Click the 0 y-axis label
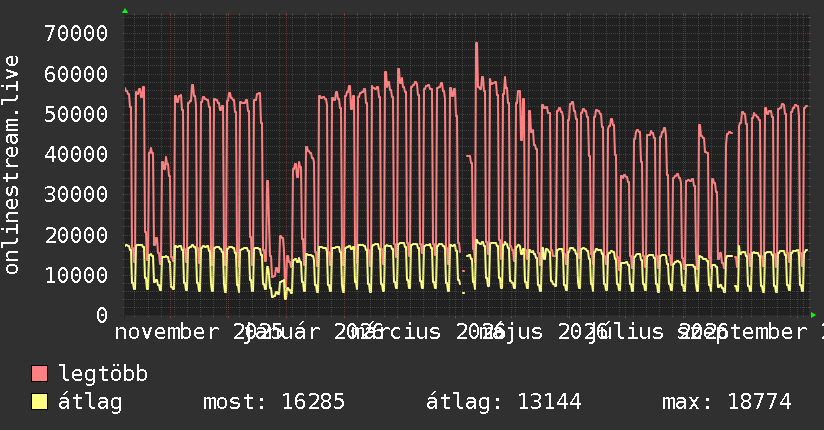The height and width of the screenshot is (430, 824). pos(101,315)
